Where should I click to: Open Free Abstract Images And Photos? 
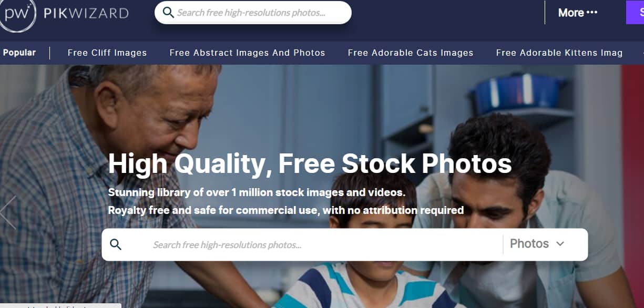pos(247,53)
